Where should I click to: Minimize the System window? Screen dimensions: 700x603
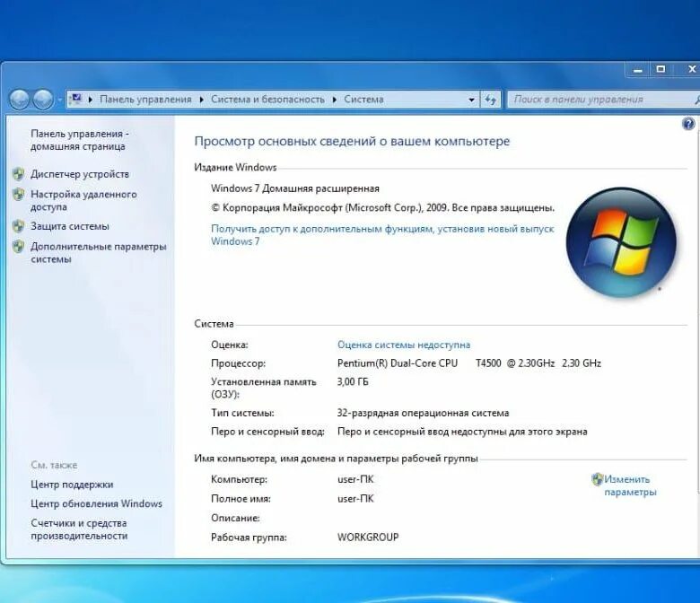[x=638, y=70]
